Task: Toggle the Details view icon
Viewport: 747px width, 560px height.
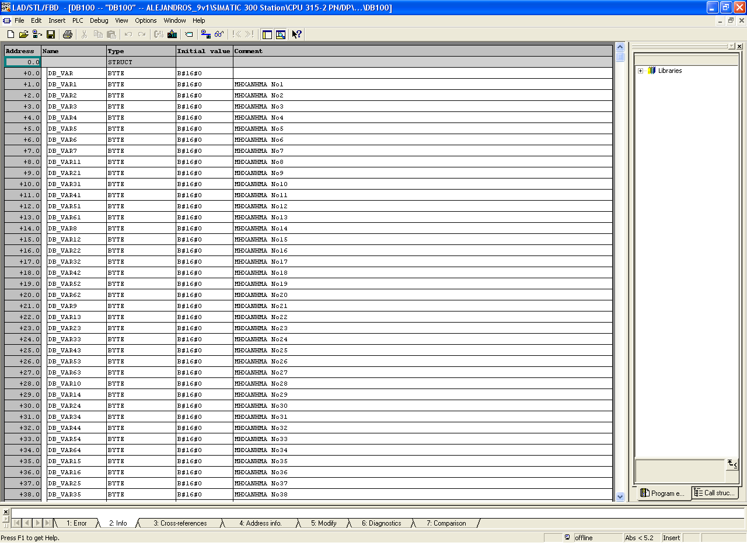Action: (x=281, y=34)
